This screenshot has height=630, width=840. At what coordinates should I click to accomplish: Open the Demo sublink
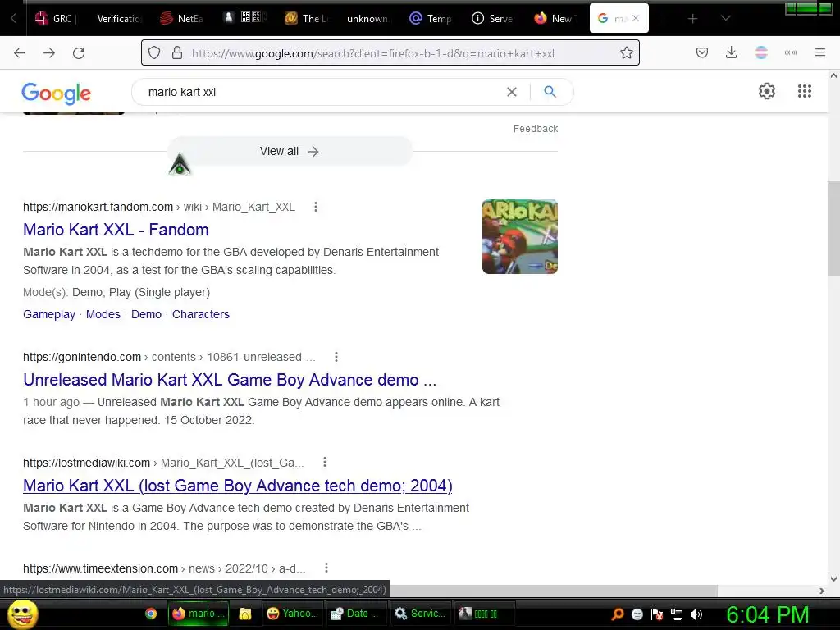[146, 314]
